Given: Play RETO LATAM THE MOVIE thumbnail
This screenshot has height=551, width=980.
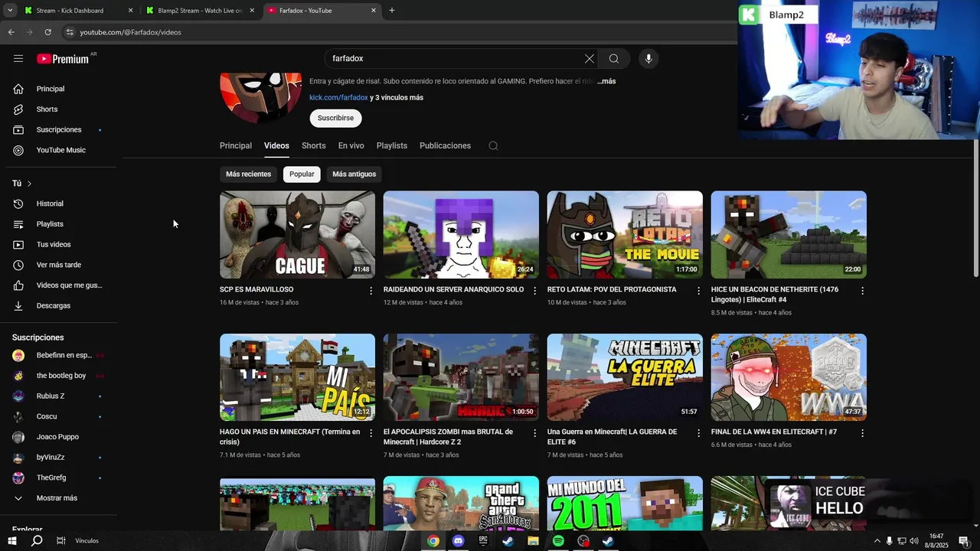Looking at the screenshot, I should (625, 234).
